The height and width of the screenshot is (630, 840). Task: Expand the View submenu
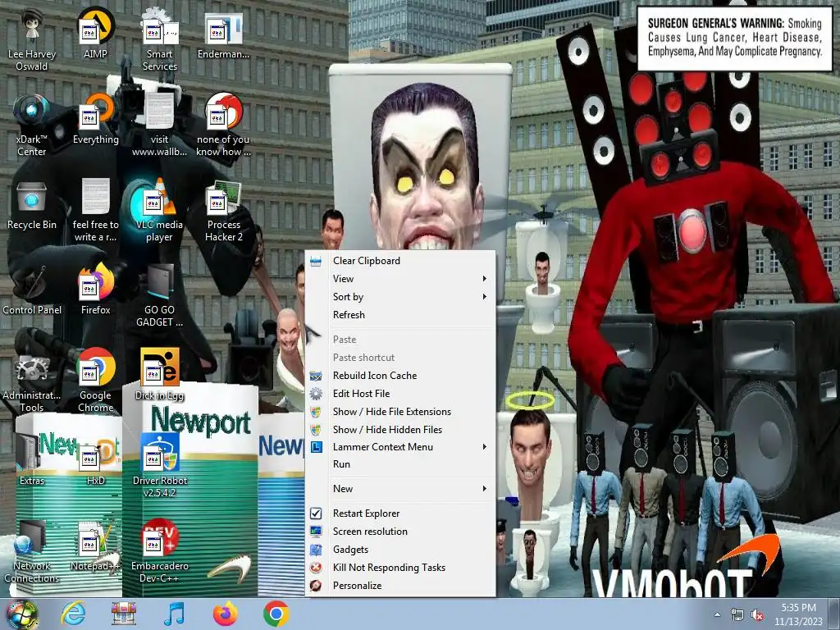coord(399,279)
